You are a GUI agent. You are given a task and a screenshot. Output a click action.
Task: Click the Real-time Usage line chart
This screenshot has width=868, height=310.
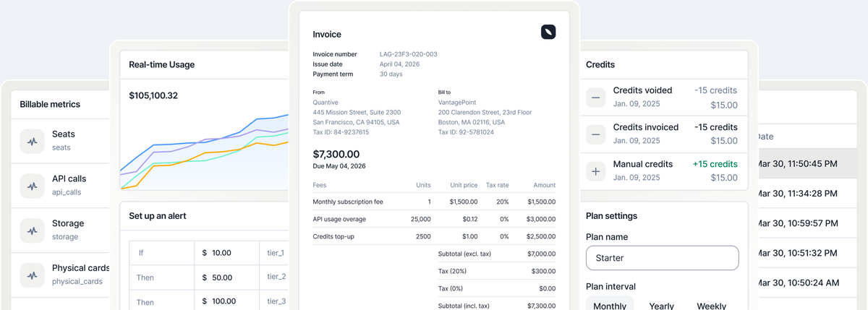[205, 153]
